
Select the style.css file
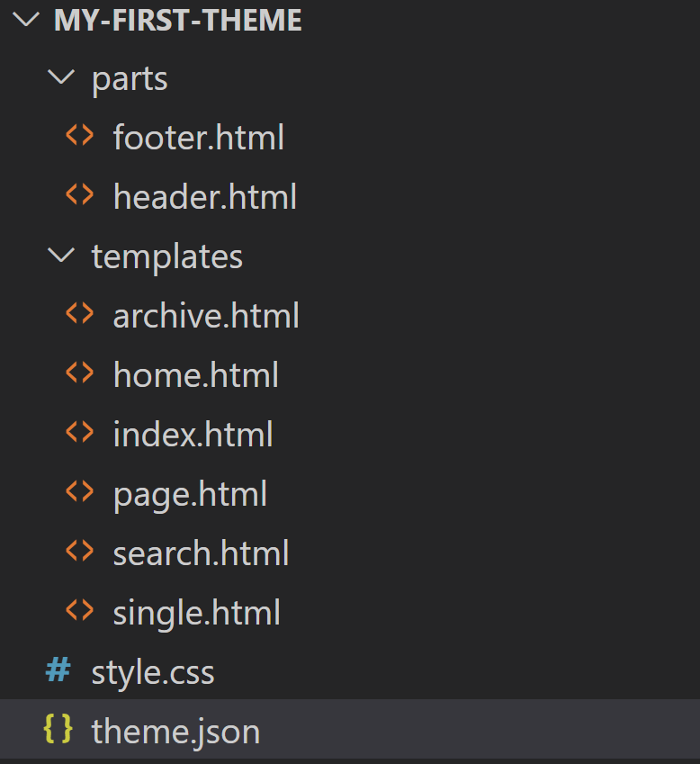(153, 672)
